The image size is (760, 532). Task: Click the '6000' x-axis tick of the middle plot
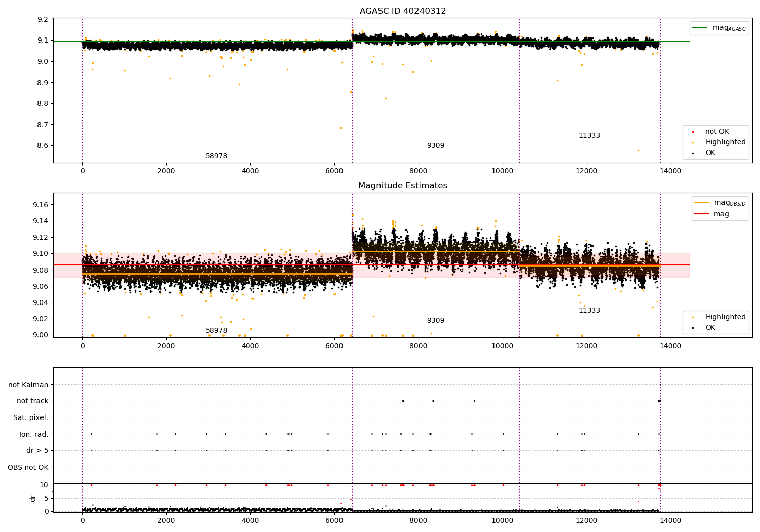[334, 346]
